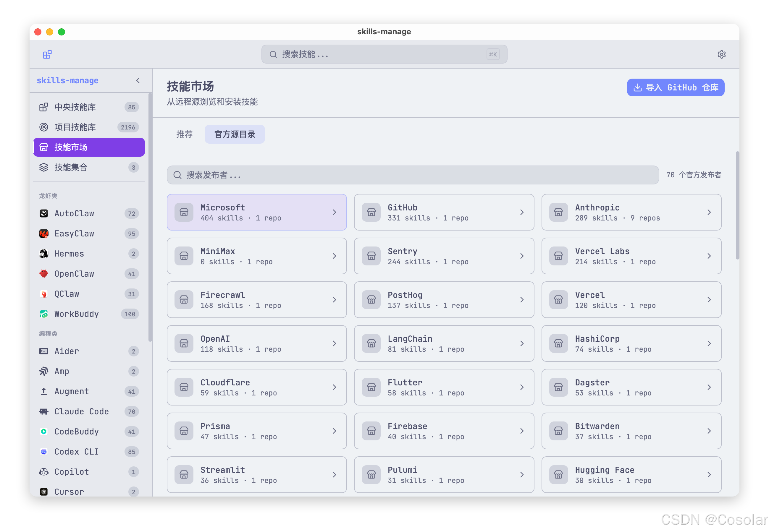Click the Aider terminal icon
The width and height of the screenshot is (769, 532).
pos(44,351)
